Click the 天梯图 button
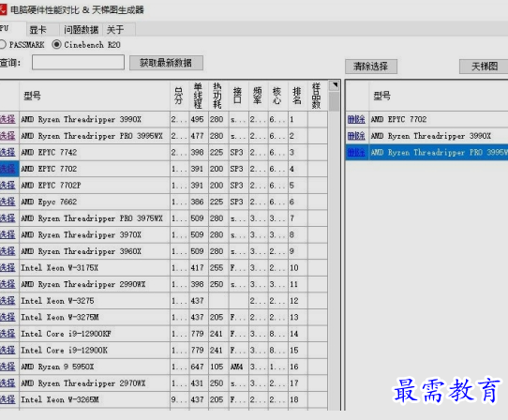The width and height of the screenshot is (508, 420). click(x=484, y=67)
